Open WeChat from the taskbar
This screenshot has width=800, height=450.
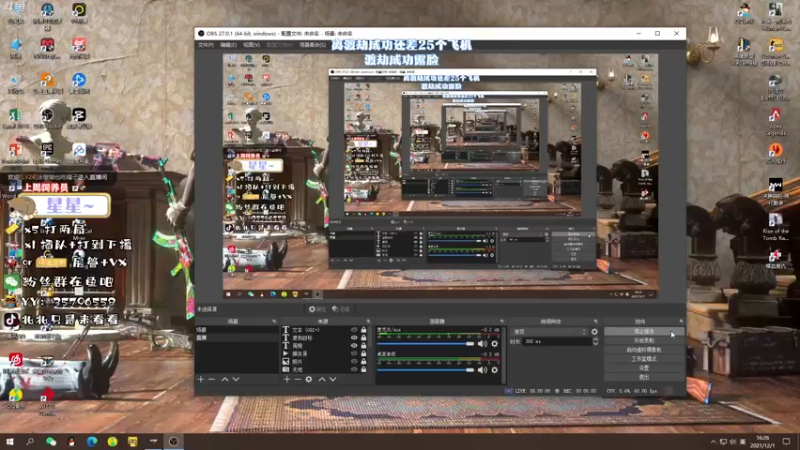[51, 441]
